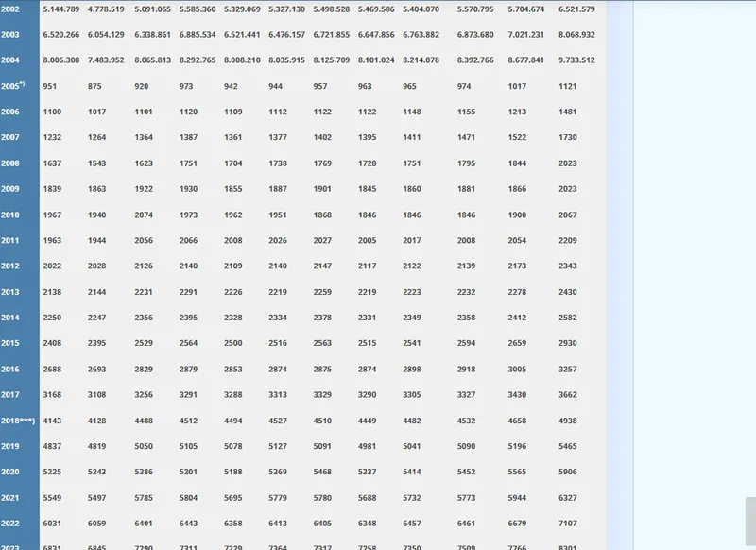The width and height of the screenshot is (756, 550).
Task: Select the 5225 cell in 2020 row
Action: coord(52,472)
